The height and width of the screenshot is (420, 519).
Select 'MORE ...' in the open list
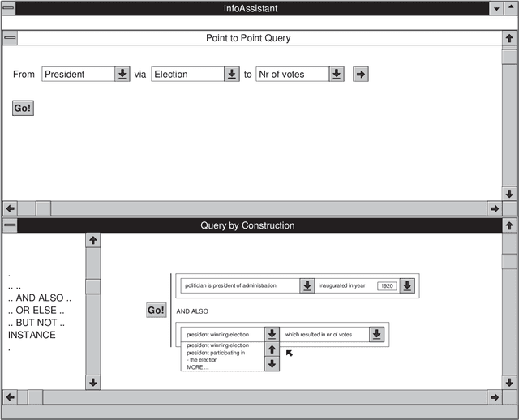198,367
